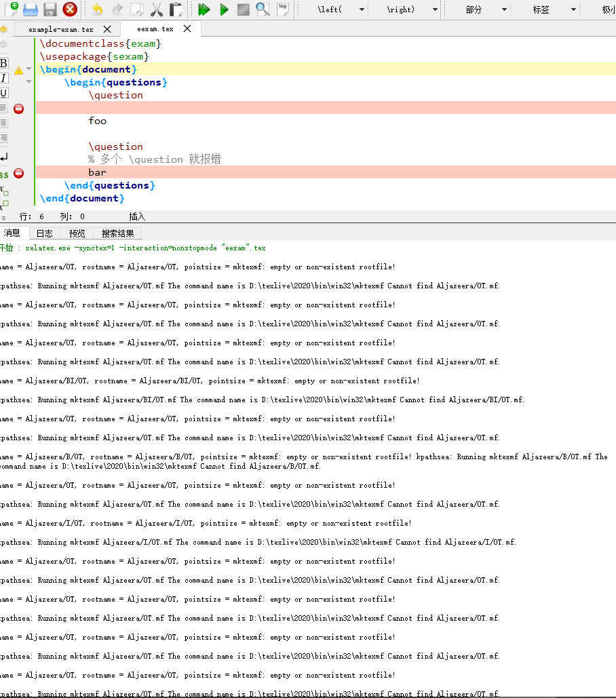The image size is (616, 698).
Task: Open the 预览 panel
Action: [77, 233]
